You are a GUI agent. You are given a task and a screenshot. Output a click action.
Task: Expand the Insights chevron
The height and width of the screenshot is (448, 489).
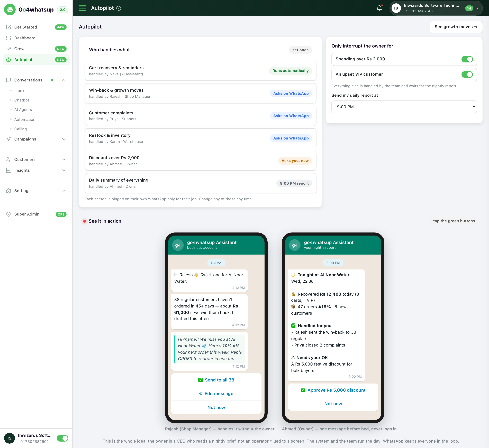[64, 170]
